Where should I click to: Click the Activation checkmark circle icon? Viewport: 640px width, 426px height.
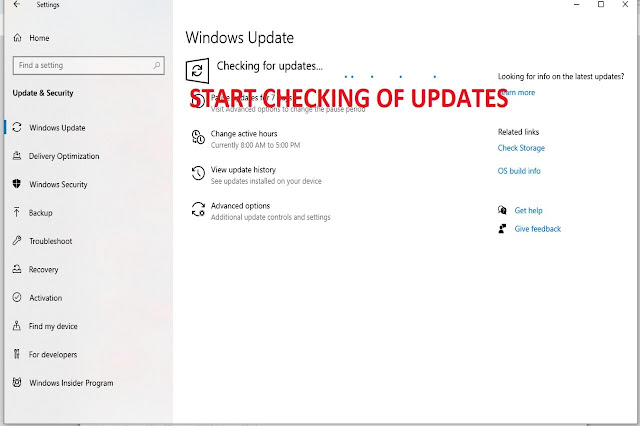tap(17, 297)
